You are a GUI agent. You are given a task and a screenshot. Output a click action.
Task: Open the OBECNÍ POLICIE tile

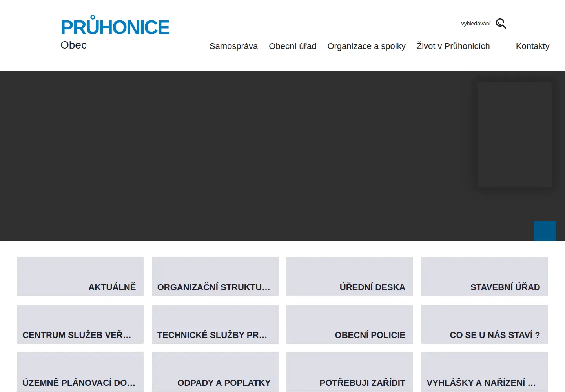coord(350,324)
